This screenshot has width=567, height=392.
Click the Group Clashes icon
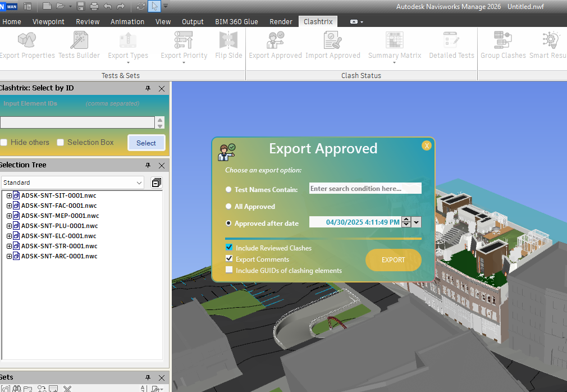(x=502, y=41)
